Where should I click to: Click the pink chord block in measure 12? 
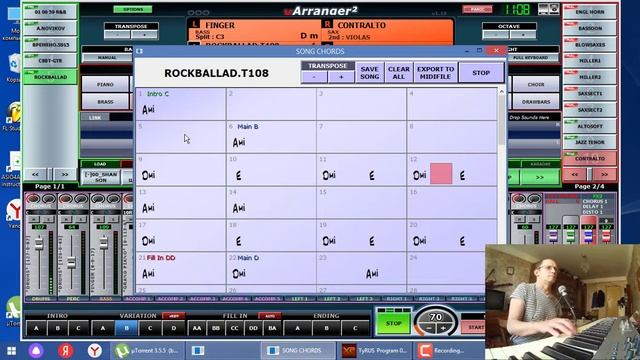(x=441, y=173)
